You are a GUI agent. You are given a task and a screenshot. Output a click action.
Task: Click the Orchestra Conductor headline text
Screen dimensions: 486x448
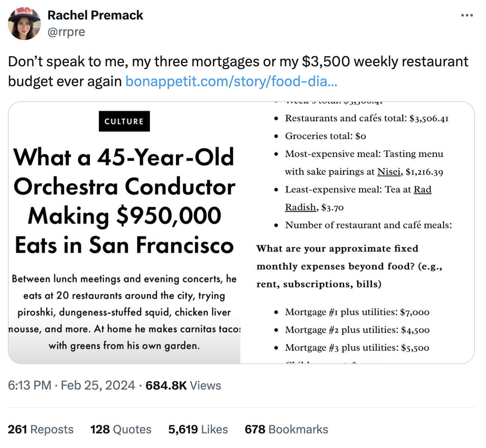coord(124,187)
